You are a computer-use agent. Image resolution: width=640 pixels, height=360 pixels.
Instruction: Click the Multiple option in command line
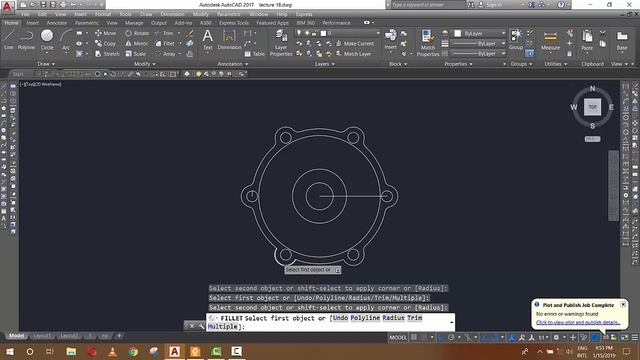222,327
